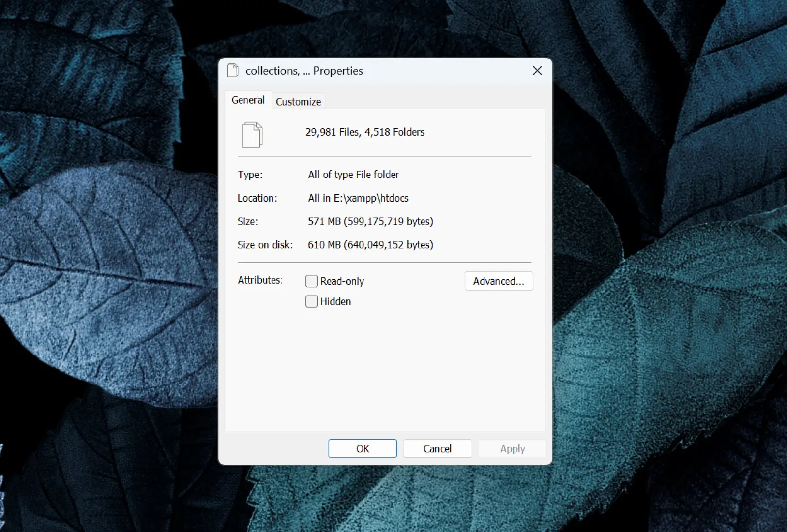Open the Advanced... attributes dialog

498,281
